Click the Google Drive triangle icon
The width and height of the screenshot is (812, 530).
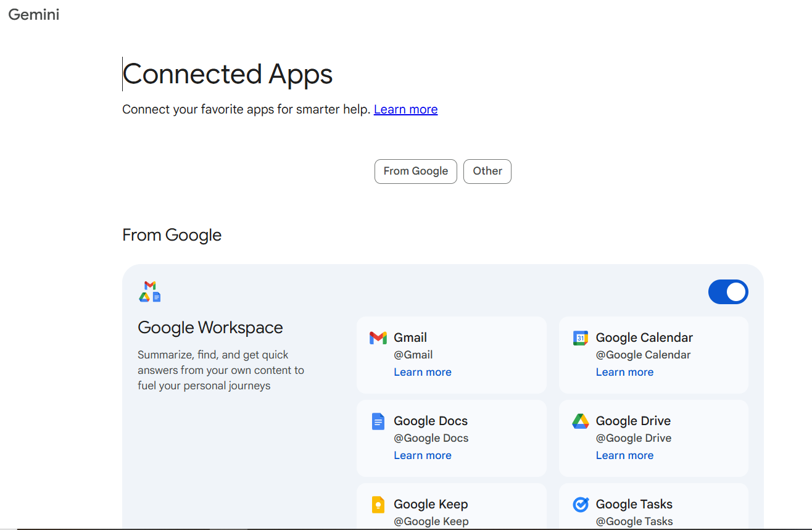(580, 421)
